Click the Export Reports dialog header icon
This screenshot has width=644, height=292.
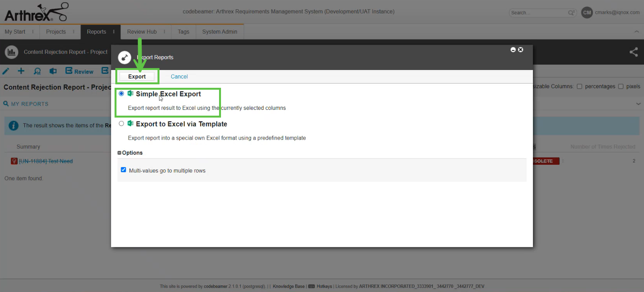pyautogui.click(x=124, y=57)
